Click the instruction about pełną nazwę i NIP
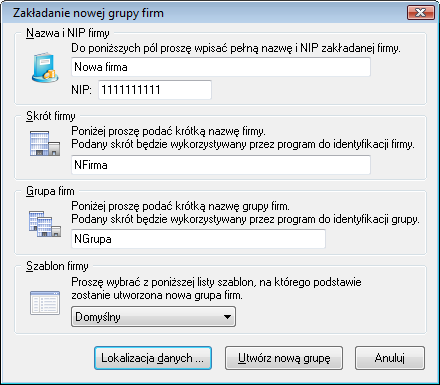 pos(236,48)
